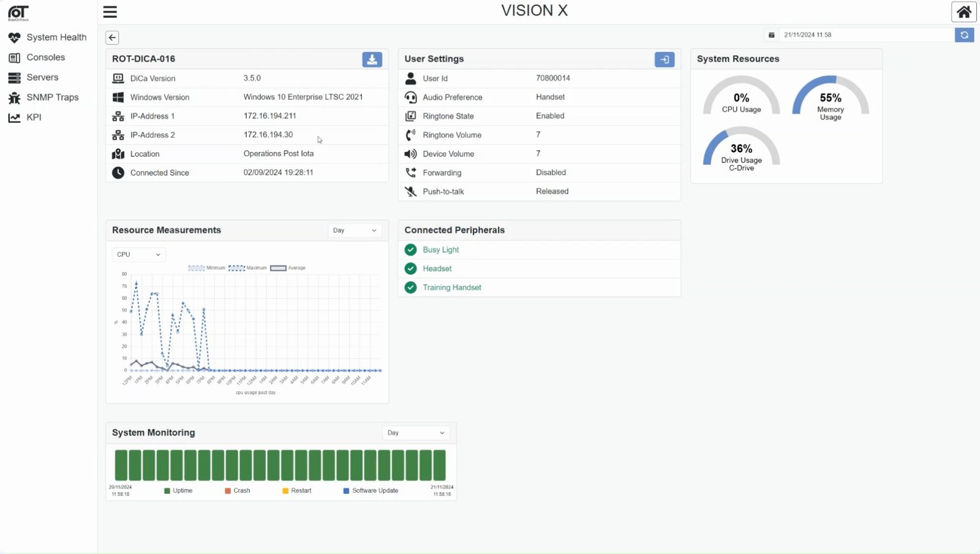This screenshot has width=980, height=554.
Task: Open SNMP Traps in sidebar
Action: 43,97
